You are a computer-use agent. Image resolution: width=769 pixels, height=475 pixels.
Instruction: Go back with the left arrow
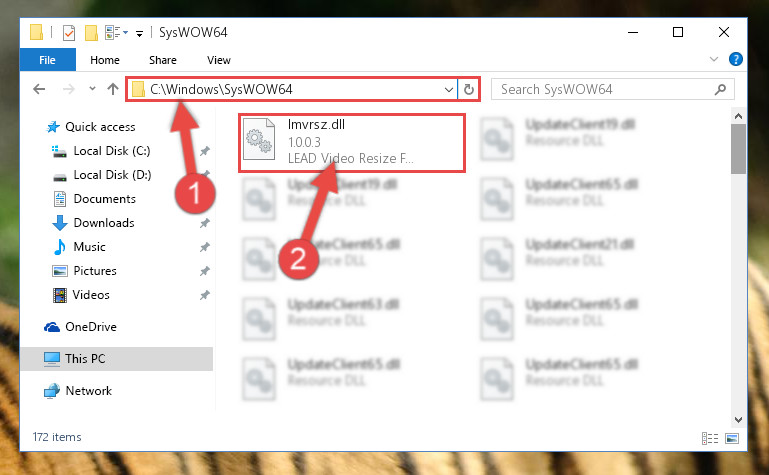39,89
